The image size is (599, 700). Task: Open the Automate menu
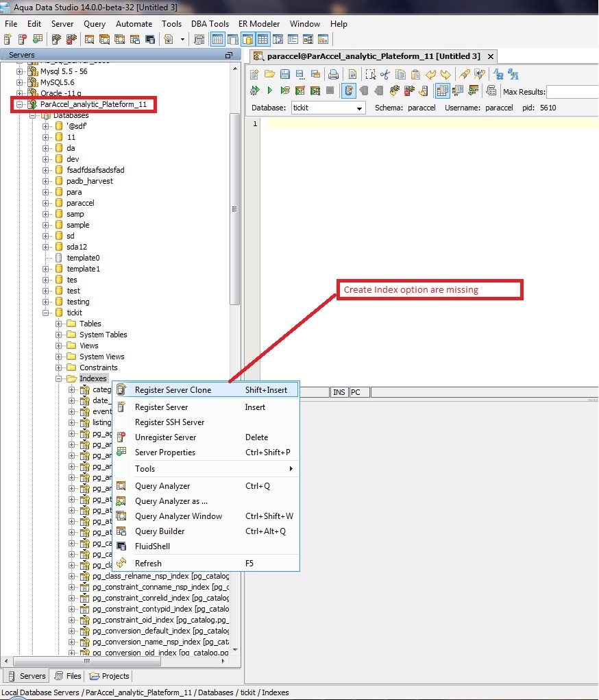pos(134,24)
